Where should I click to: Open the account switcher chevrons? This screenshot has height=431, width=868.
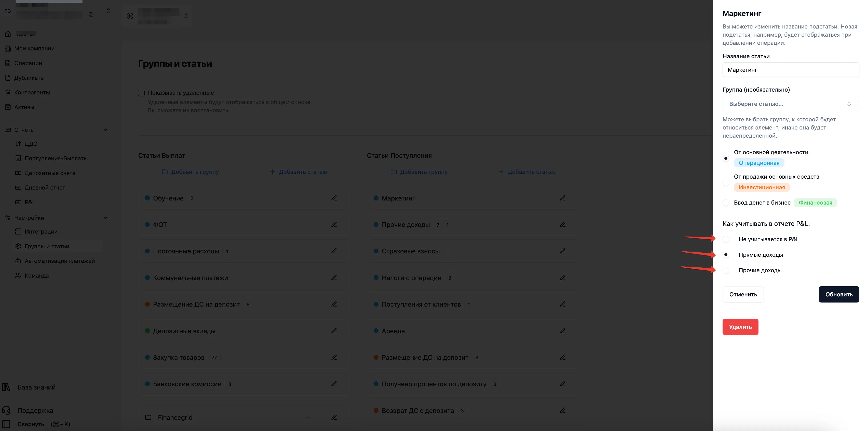coord(108,11)
